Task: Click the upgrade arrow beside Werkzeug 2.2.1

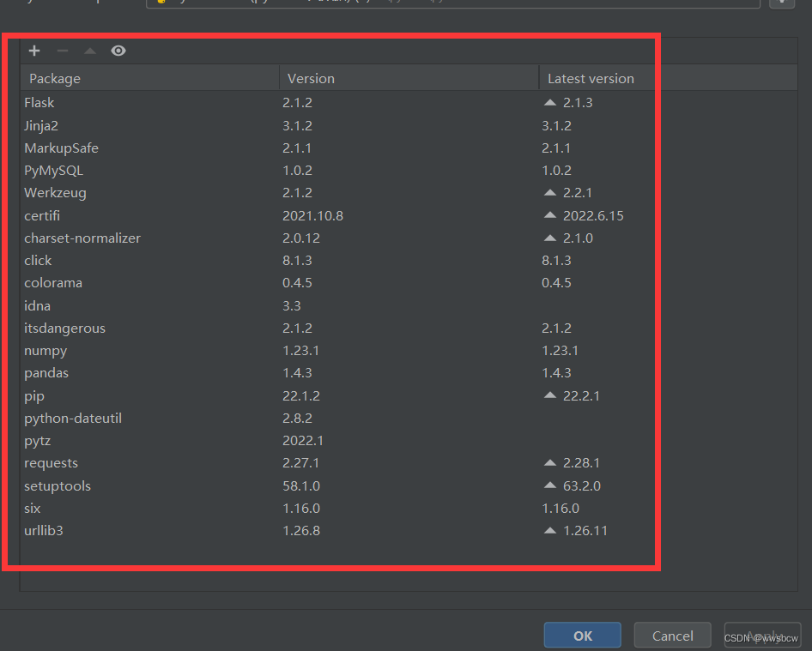Action: point(550,192)
